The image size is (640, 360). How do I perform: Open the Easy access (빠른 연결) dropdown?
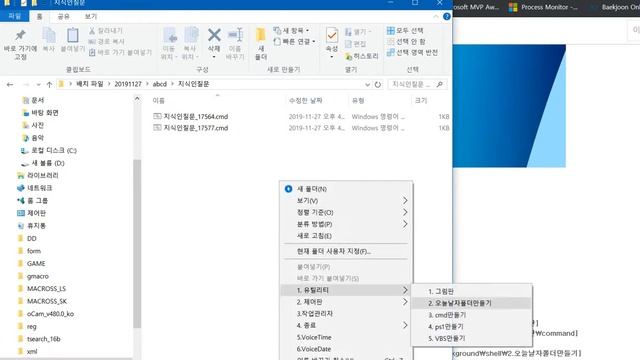click(x=295, y=41)
